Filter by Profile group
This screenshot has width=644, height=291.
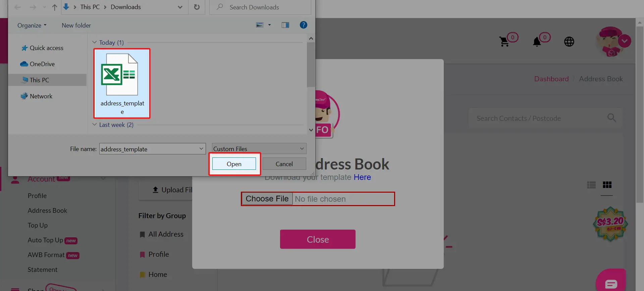tap(154, 254)
